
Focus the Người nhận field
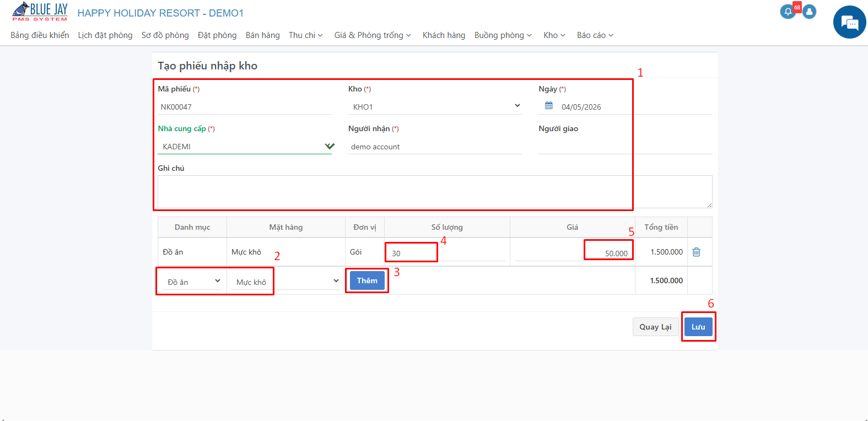pyautogui.click(x=435, y=147)
